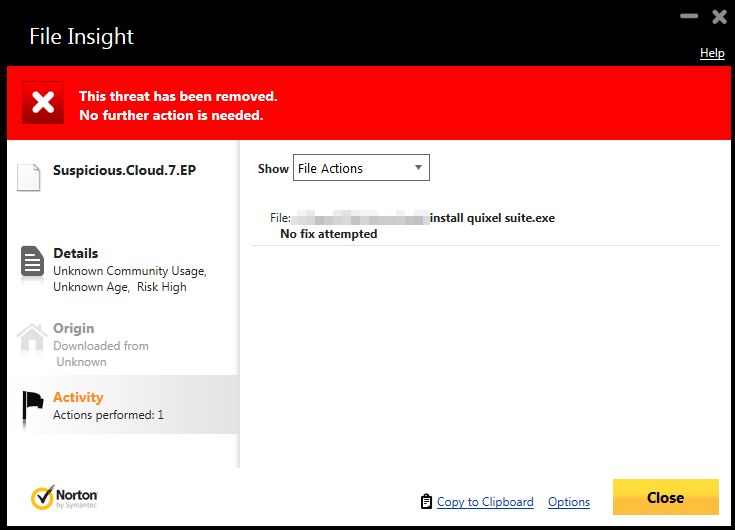The height and width of the screenshot is (530, 735).
Task: Close the File Insight window with X
Action: coord(719,17)
